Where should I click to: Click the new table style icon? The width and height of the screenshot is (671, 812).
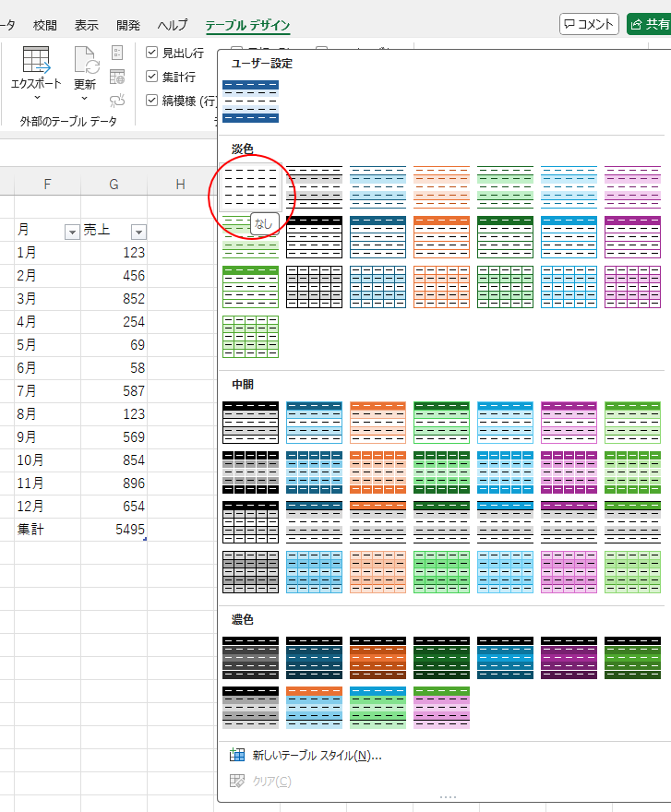(237, 756)
